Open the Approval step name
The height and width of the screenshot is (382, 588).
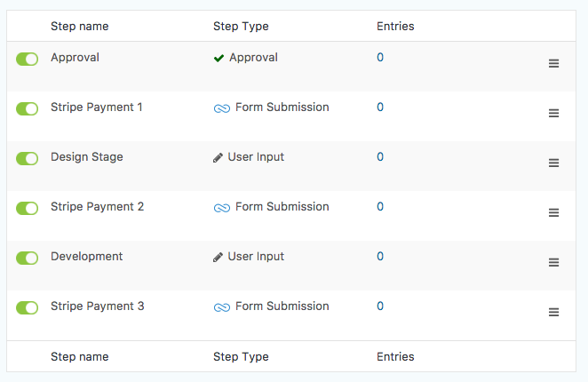[75, 58]
